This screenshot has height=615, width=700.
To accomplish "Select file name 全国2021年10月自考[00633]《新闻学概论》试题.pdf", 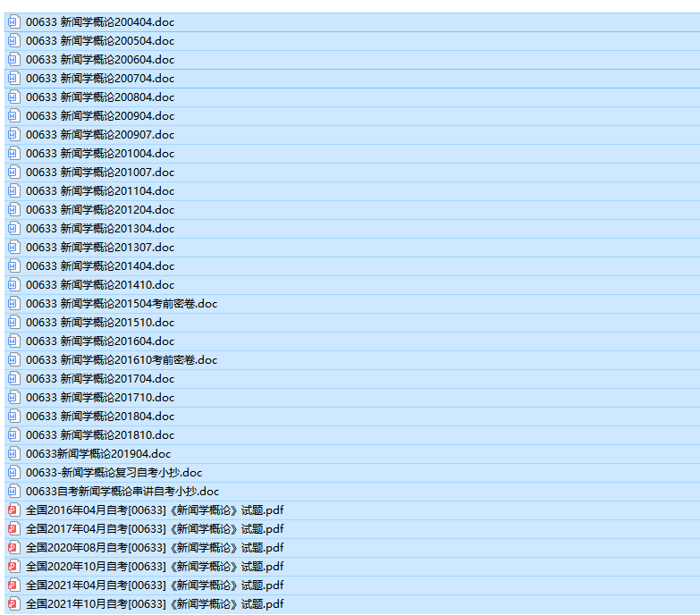I will [155, 603].
